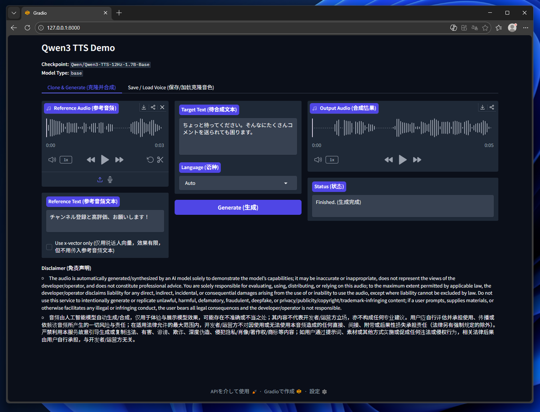The width and height of the screenshot is (540, 412).
Task: Seek within the Reference Audio waveform
Action: point(105,128)
